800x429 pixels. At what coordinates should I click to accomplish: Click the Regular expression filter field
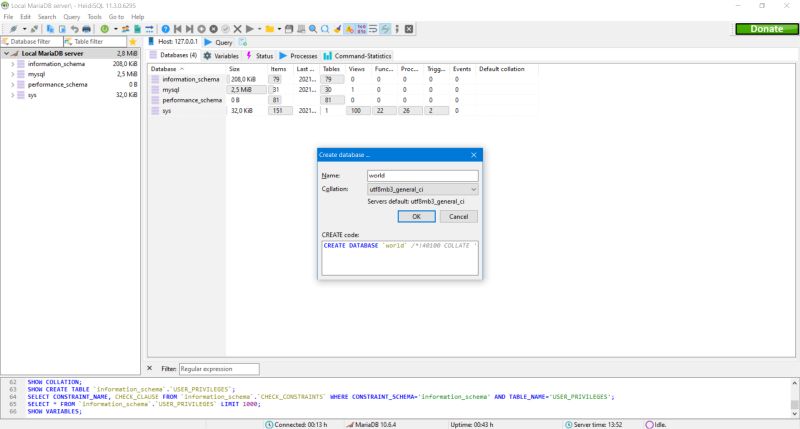(219, 369)
